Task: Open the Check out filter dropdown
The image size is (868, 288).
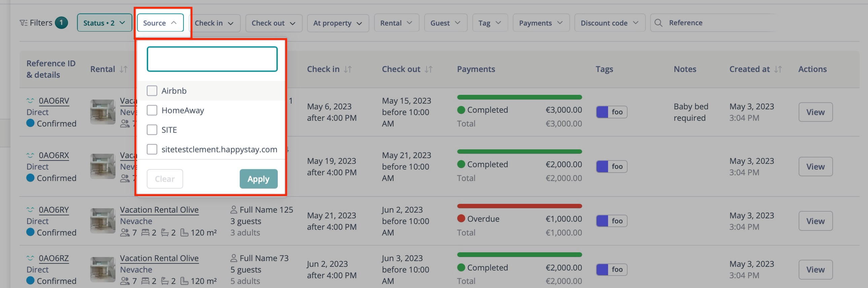Action: pos(274,23)
